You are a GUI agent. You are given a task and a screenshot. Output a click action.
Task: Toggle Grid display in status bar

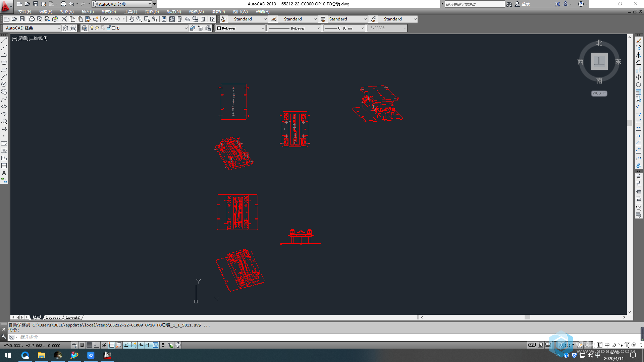point(89,345)
